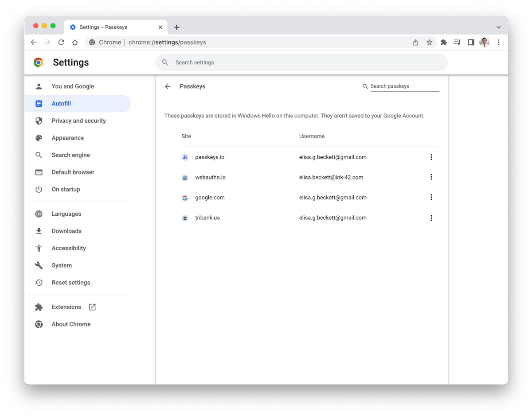The width and height of the screenshot is (532, 416).
Task: Click the power icon for On startup
Action: [x=39, y=189]
